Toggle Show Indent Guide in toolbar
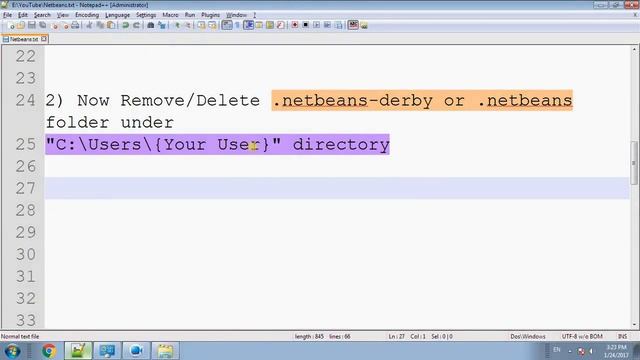The width and height of the screenshot is (640, 360). point(248,25)
